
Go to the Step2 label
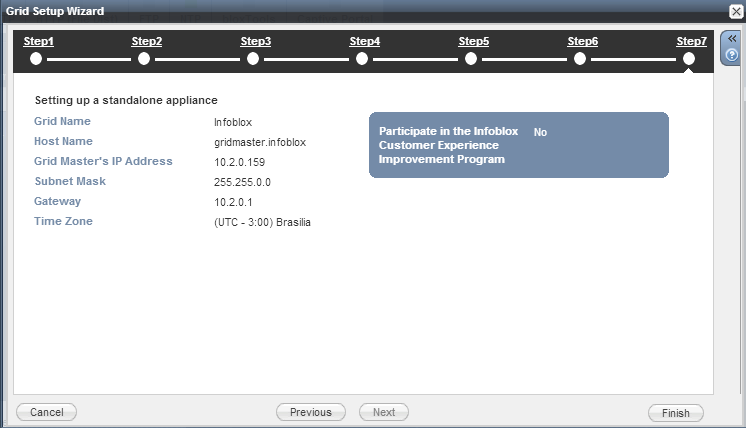point(147,41)
